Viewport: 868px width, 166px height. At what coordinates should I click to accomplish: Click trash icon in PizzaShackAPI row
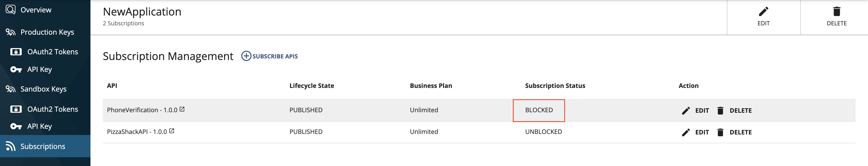[x=720, y=132]
